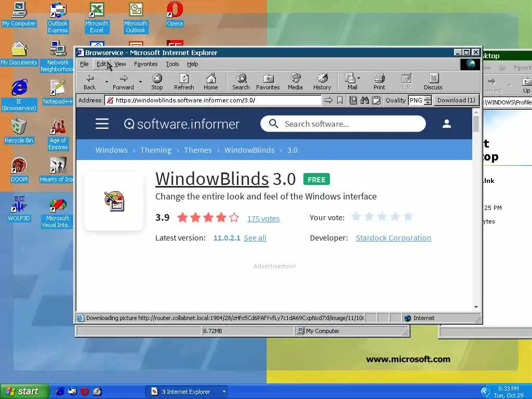The height and width of the screenshot is (399, 532).
Task: Click the bookmark ribbon icon
Action: (340, 100)
